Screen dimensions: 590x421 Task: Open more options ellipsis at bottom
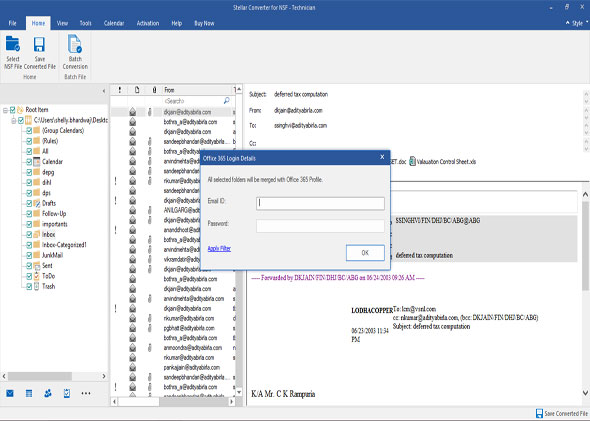coord(86,394)
